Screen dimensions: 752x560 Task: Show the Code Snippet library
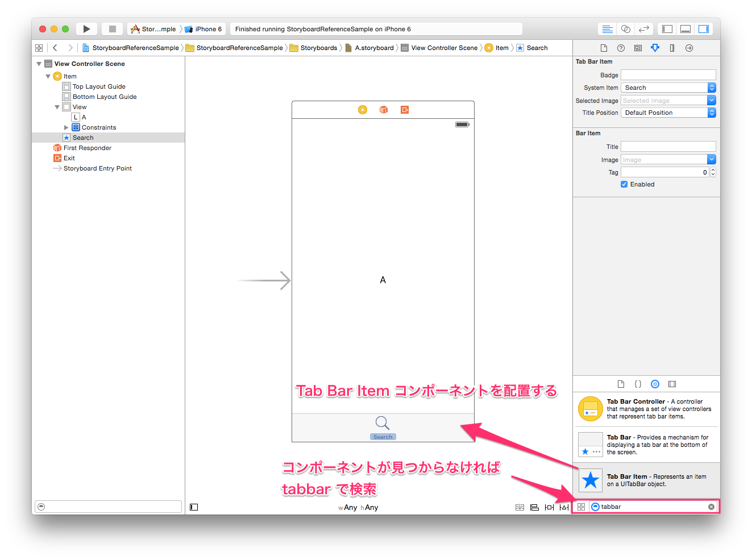tap(638, 384)
